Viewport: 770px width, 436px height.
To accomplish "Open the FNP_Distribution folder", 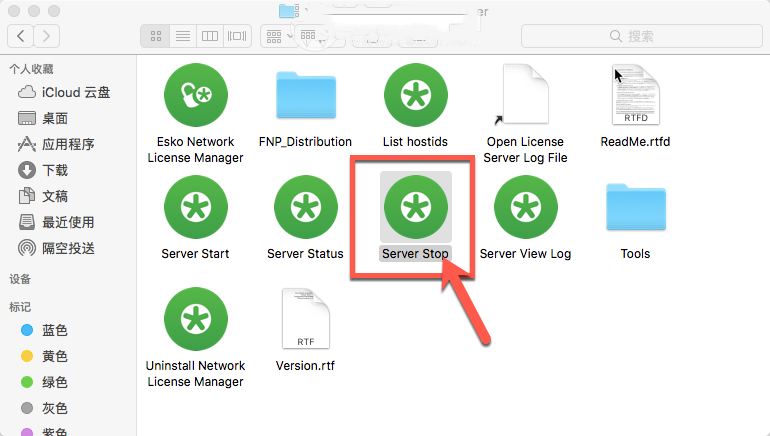I will coord(305,95).
